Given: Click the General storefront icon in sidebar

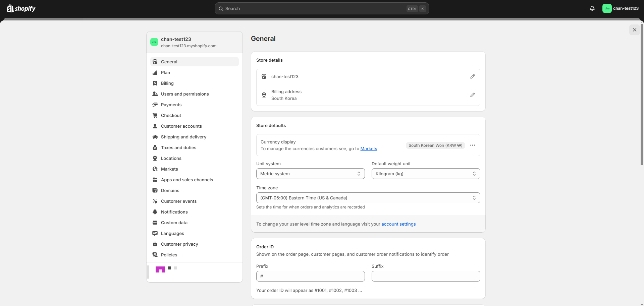Looking at the screenshot, I should (155, 62).
